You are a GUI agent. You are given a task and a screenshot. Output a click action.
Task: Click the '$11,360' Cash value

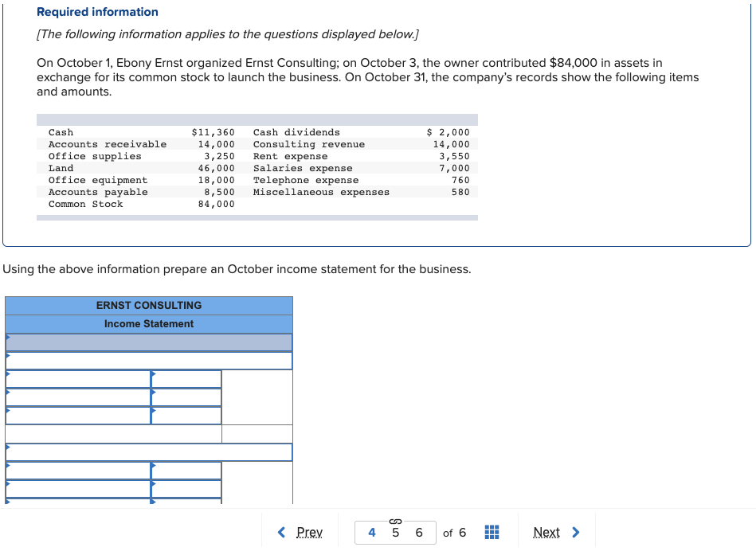tap(213, 132)
